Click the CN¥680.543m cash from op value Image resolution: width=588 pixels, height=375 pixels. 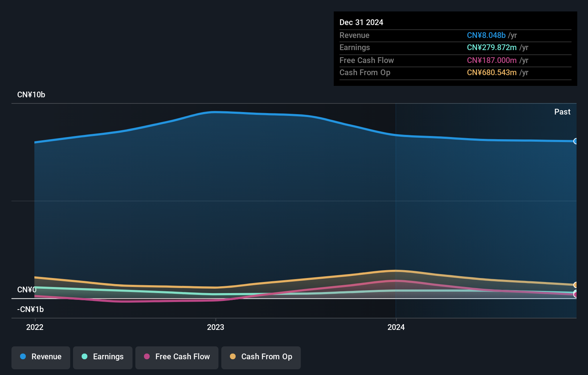492,72
